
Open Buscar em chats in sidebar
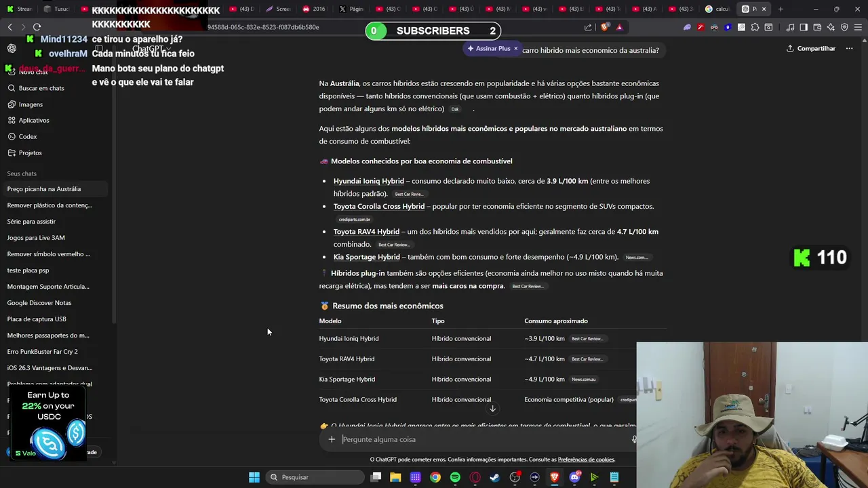point(41,88)
